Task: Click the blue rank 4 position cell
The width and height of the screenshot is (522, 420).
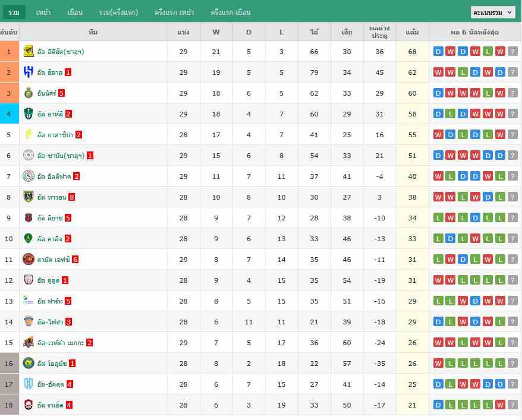Action: 9,114
